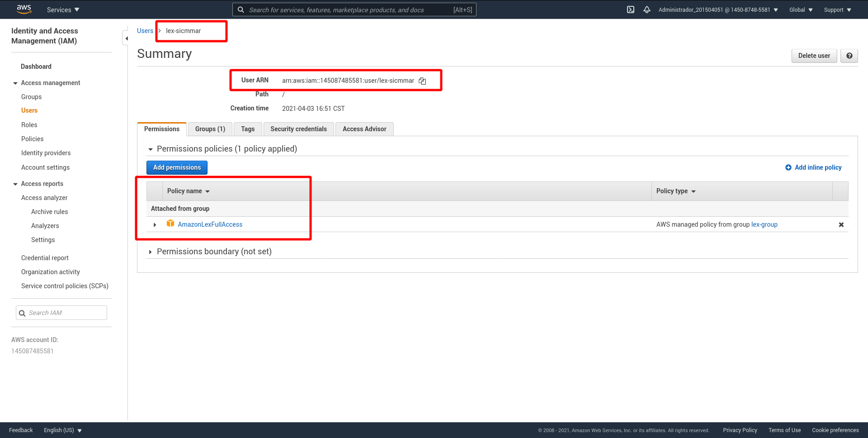Open Identity providers
868x438 pixels.
click(46, 153)
